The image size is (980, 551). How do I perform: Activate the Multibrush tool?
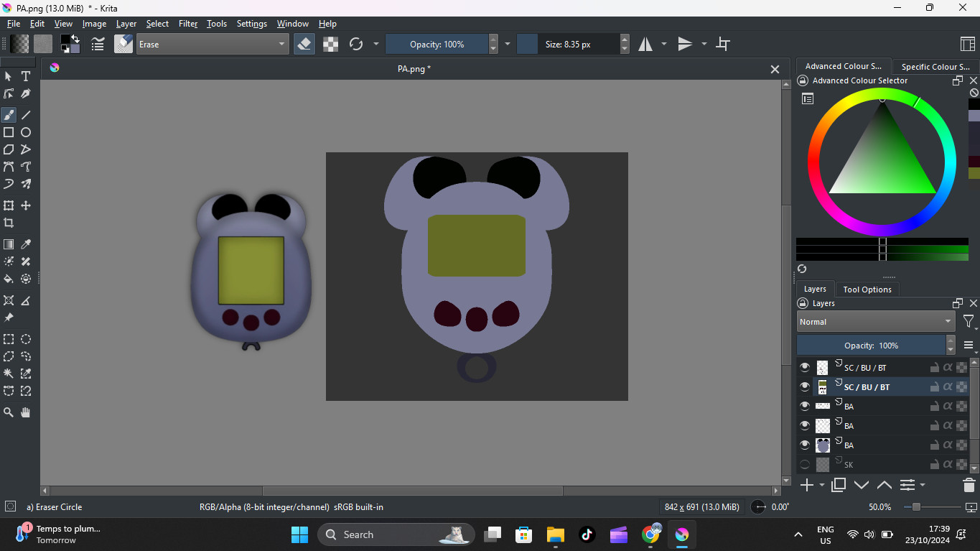coord(26,184)
